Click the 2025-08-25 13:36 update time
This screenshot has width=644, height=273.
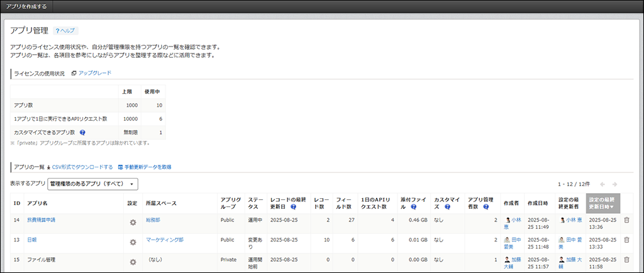tap(603, 223)
